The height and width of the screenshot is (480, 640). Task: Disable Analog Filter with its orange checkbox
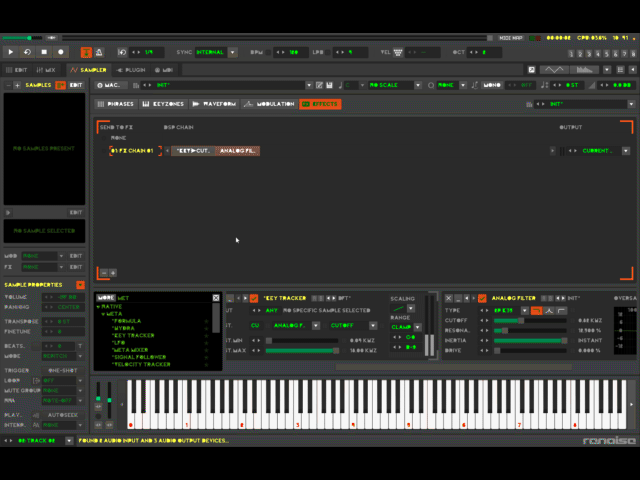tap(482, 298)
